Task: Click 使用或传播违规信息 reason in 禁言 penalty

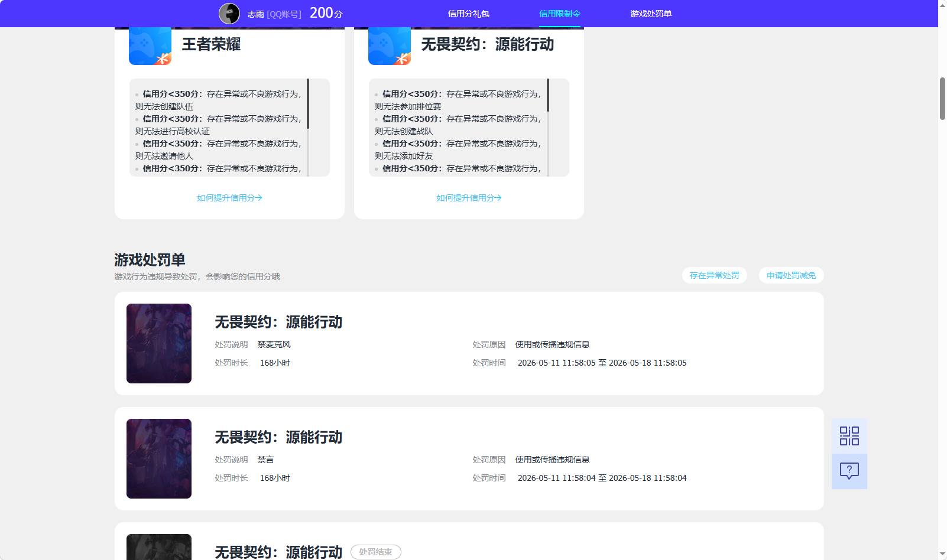Action: coord(552,460)
